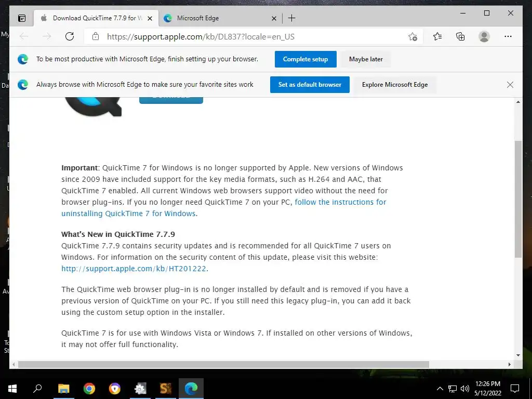Screen dimensions: 532x399
Task: Open network status tray icon
Action: click(453, 389)
